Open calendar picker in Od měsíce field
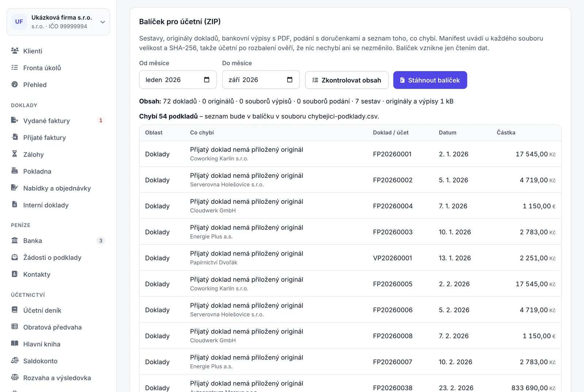Screen dimensions: 584x392 pyautogui.click(x=207, y=79)
